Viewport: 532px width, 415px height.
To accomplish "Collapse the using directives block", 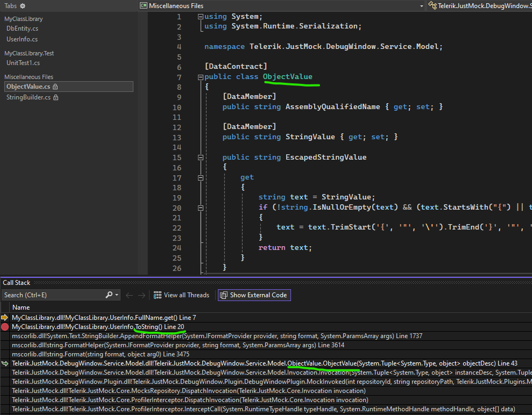I will (201, 17).
